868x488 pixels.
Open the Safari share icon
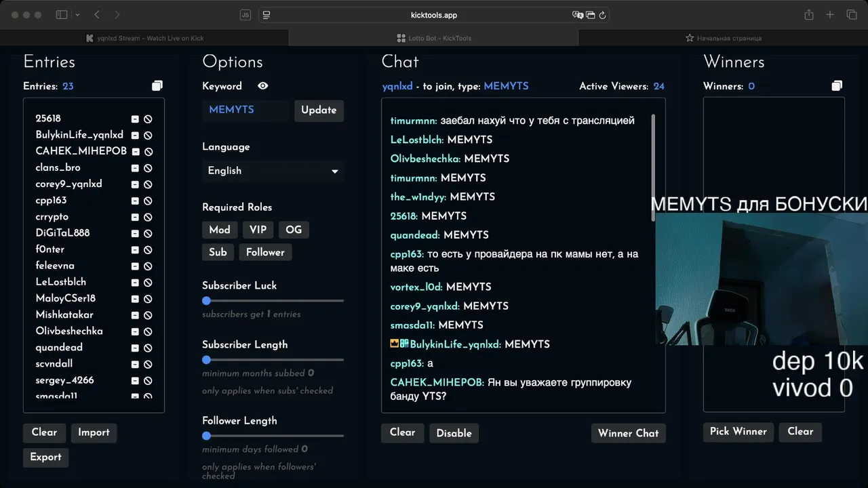click(x=809, y=14)
